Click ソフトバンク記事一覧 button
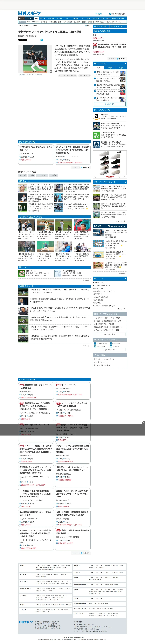145x644 pixels. click(67, 76)
